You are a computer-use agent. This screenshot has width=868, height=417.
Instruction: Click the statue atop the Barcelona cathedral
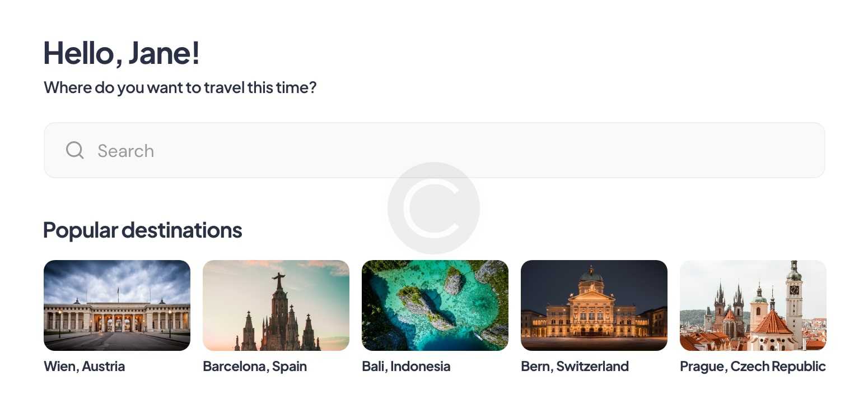click(x=278, y=280)
